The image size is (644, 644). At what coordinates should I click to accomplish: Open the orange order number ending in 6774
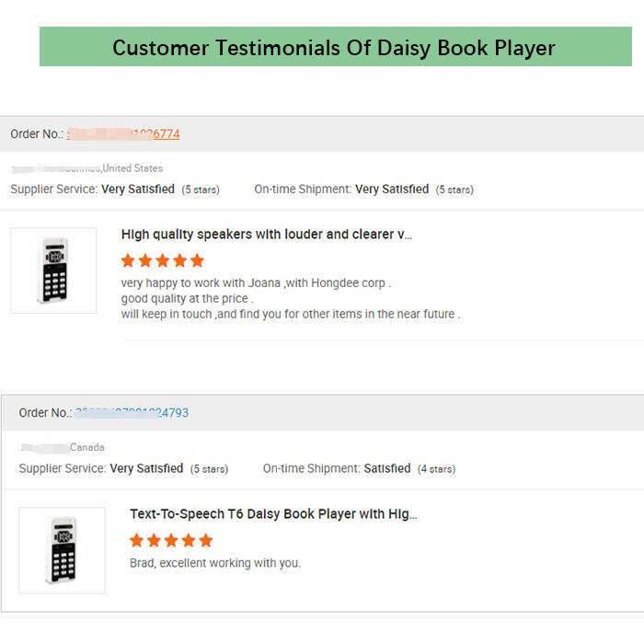123,134
